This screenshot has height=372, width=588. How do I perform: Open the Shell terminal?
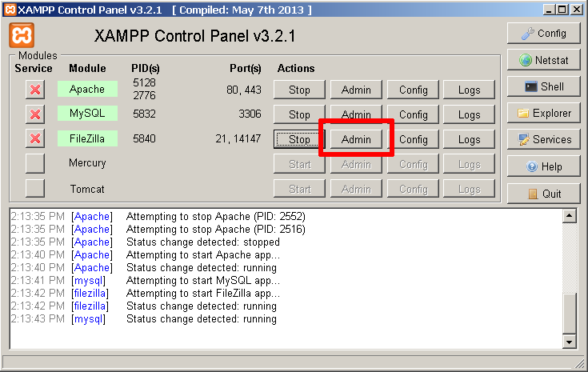click(x=543, y=86)
